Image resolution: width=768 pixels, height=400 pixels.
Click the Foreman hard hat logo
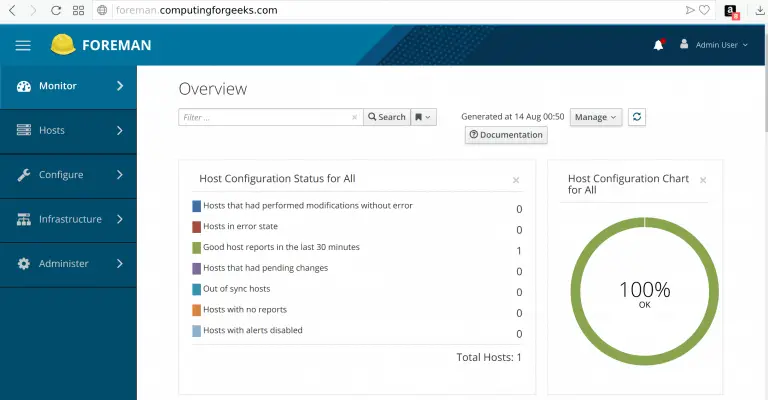tap(63, 45)
